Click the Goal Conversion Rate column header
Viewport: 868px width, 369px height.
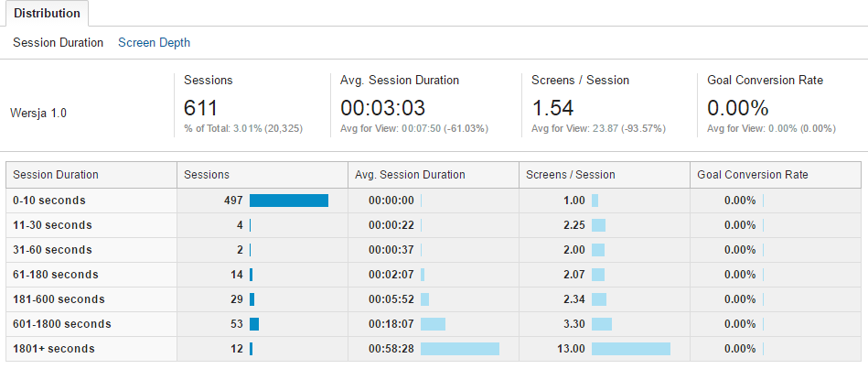coord(752,175)
